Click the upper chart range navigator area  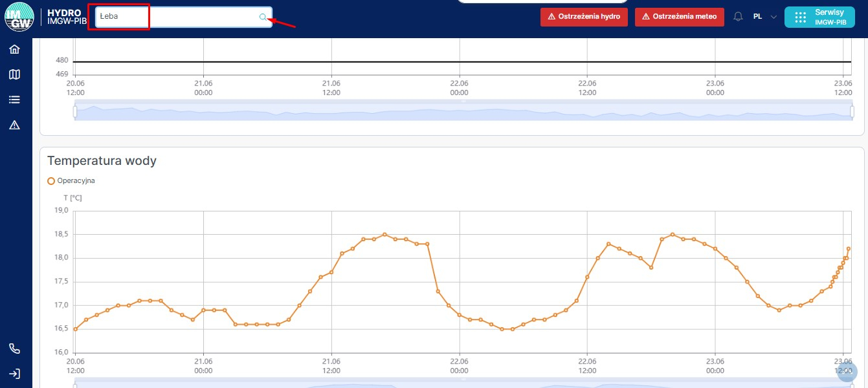click(x=463, y=111)
